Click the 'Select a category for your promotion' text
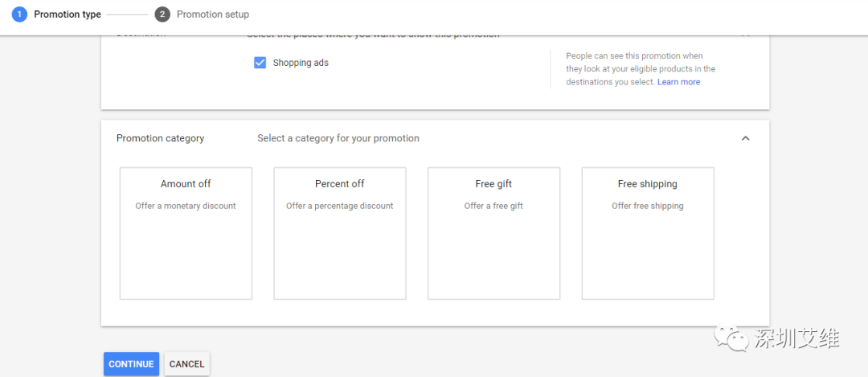This screenshot has height=377, width=868. pos(338,138)
